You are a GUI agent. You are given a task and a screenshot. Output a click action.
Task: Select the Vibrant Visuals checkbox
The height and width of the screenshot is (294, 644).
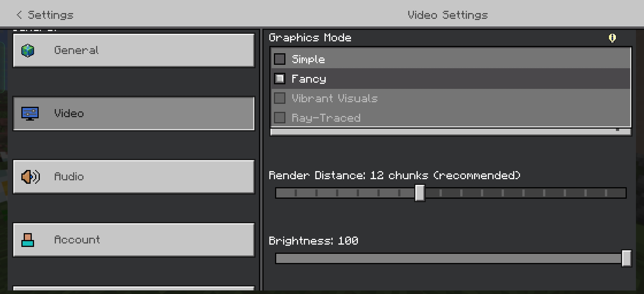click(279, 98)
